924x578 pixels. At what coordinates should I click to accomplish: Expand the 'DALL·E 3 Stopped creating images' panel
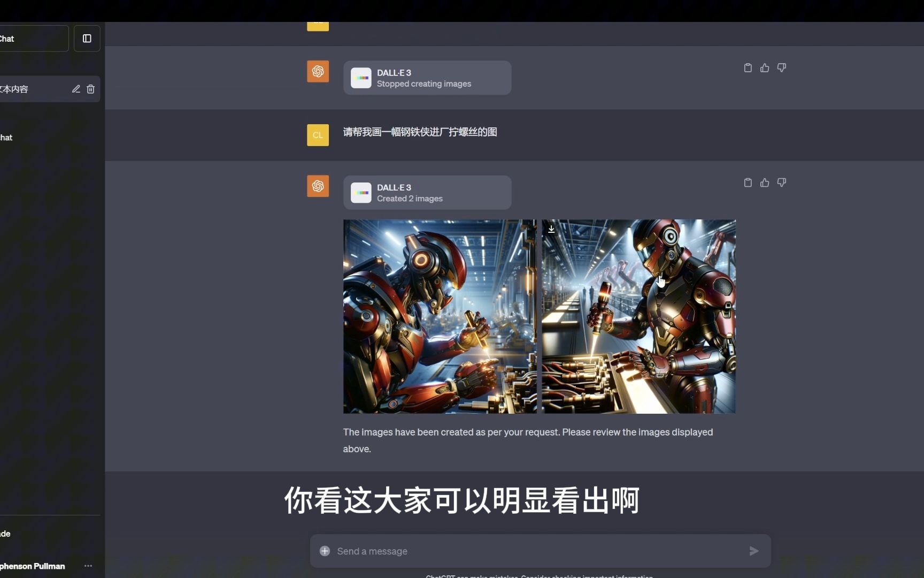coord(427,78)
